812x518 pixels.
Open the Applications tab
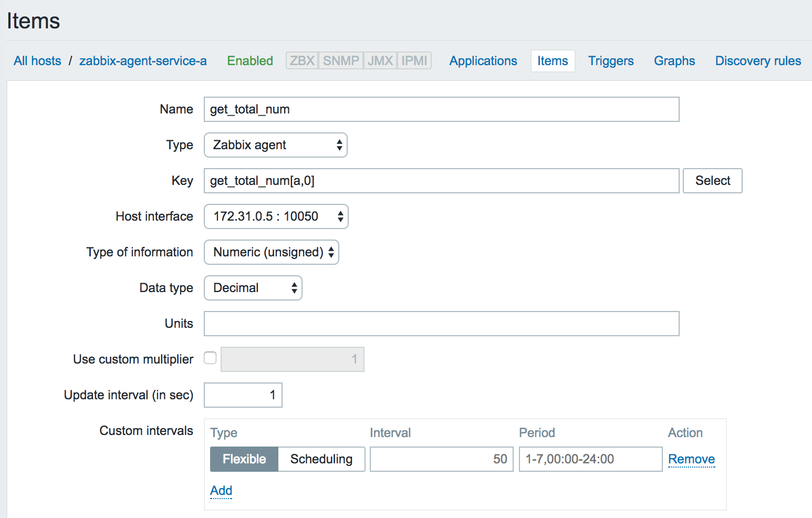[483, 61]
